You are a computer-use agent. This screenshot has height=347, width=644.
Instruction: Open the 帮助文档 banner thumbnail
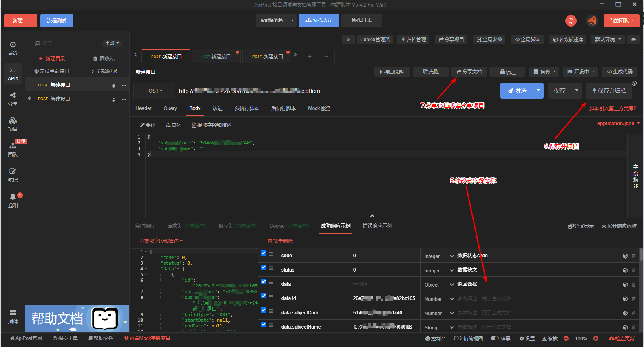click(x=77, y=318)
